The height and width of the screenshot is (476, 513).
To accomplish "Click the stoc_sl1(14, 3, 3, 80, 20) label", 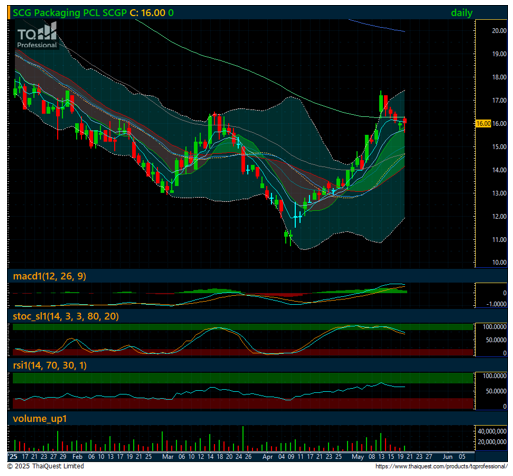I will coord(66,316).
